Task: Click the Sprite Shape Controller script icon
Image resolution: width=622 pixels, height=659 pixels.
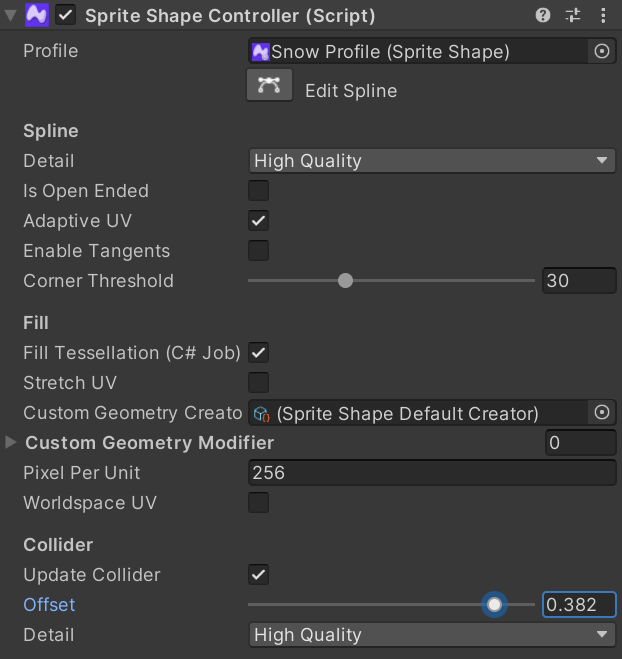Action: tap(38, 15)
